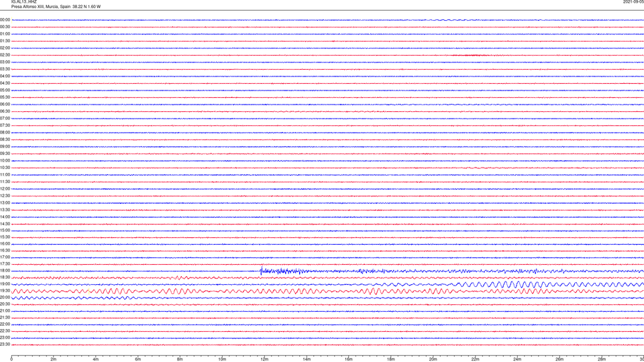This screenshot has height=362, width=644.
Task: Pick the '10:30' time label
Action: (5, 168)
